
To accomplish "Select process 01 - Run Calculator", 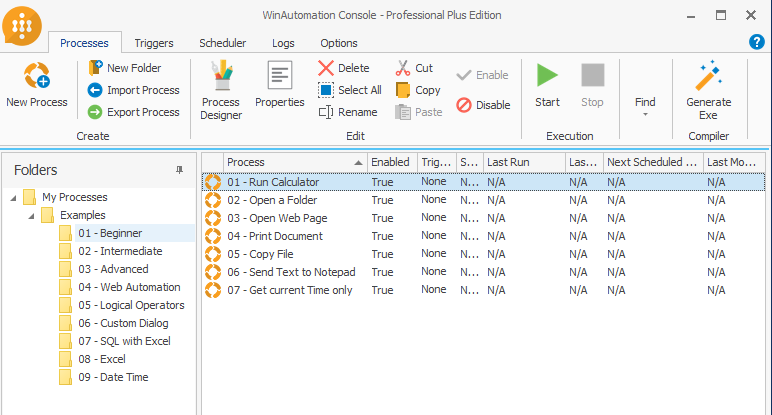I will click(x=483, y=182).
